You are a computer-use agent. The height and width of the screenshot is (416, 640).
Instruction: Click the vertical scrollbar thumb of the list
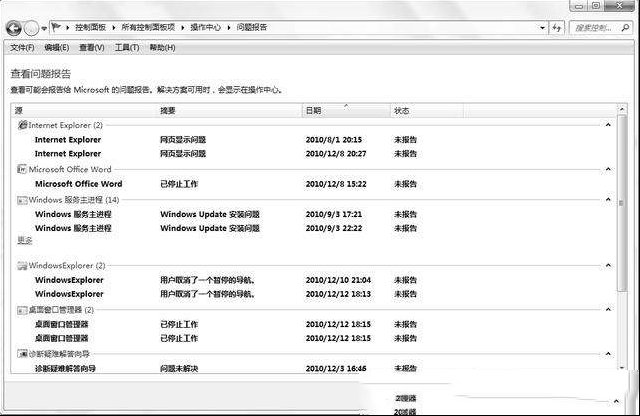click(x=622, y=203)
